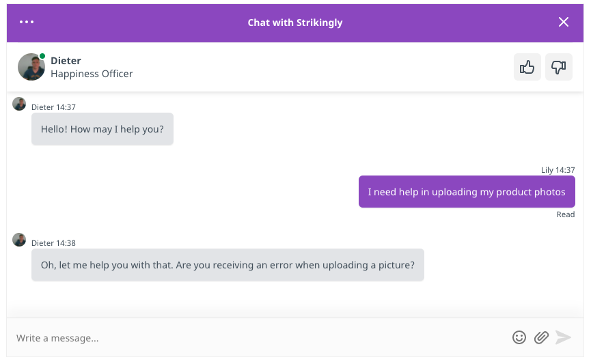Click the small avatar beside Dieter 14:37
The height and width of the screenshot is (364, 591).
click(19, 104)
